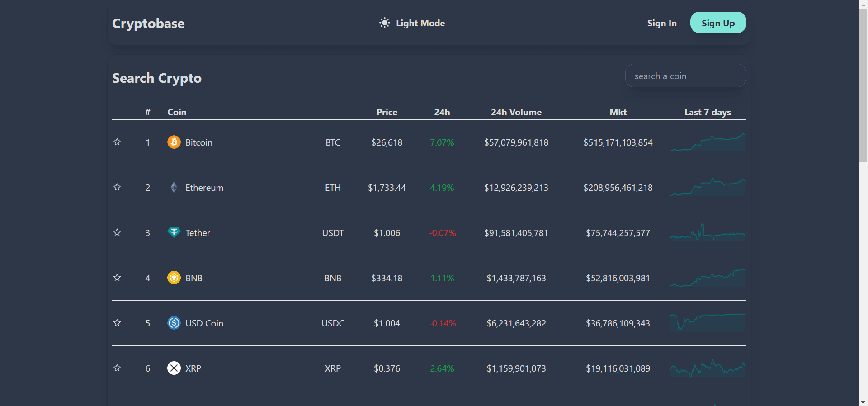Click the scrollbar down arrow

[863, 402]
